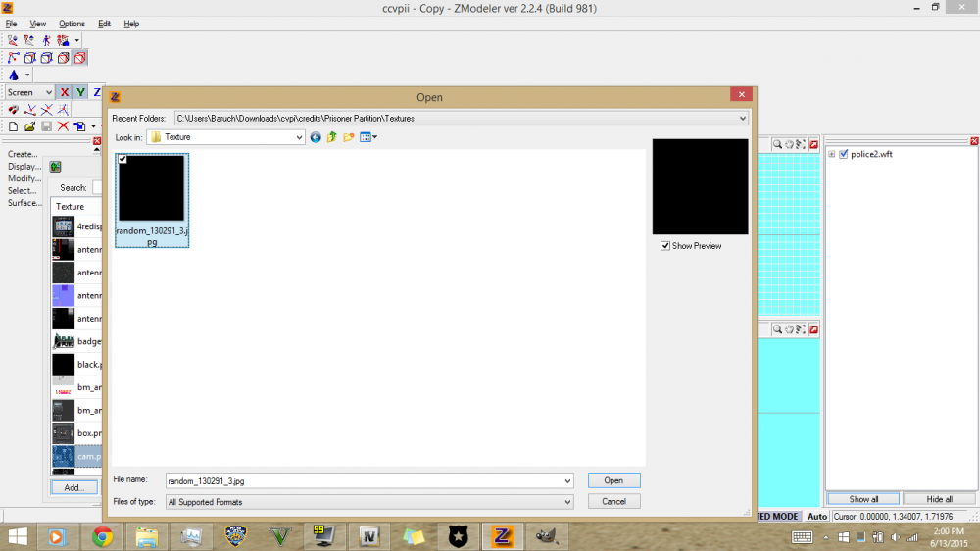This screenshot has width=980, height=551.
Task: Click the lower viewport red arrow icon
Action: (813, 329)
